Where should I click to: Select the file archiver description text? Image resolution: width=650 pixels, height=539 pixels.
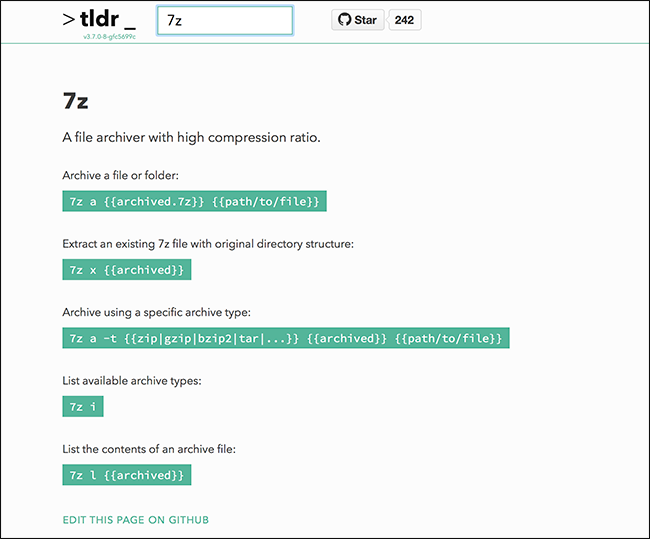pyautogui.click(x=192, y=137)
